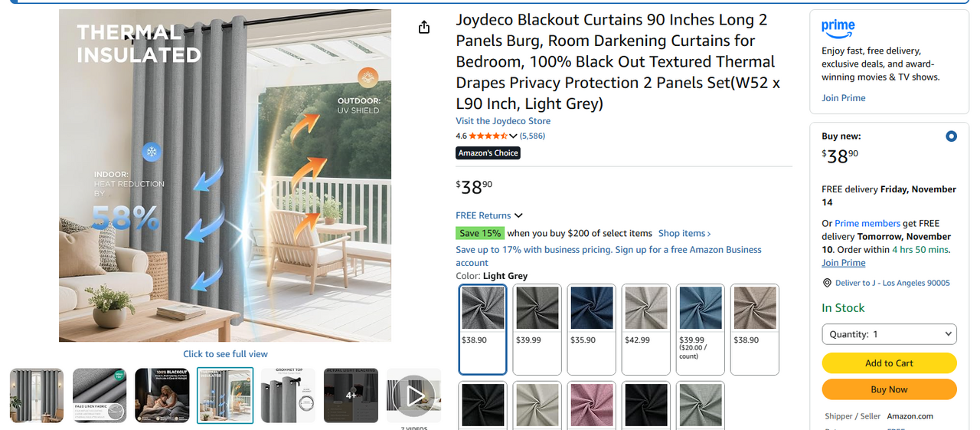Play the product videos thumbnail
The width and height of the screenshot is (980, 430).
click(x=414, y=396)
